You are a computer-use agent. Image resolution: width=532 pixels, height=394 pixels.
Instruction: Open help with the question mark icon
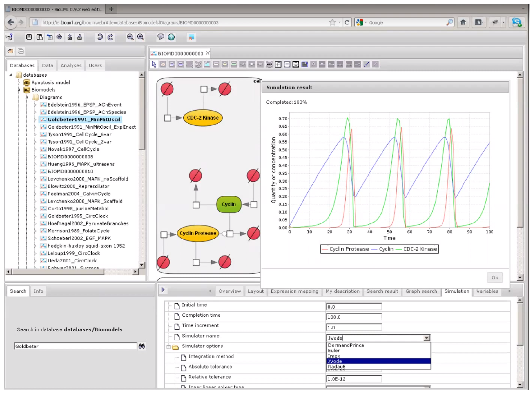click(171, 37)
